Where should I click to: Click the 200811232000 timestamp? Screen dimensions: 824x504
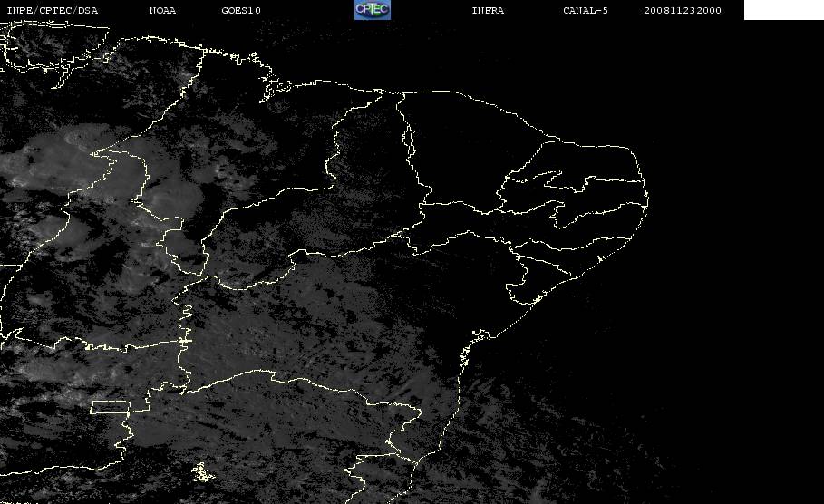coord(683,11)
